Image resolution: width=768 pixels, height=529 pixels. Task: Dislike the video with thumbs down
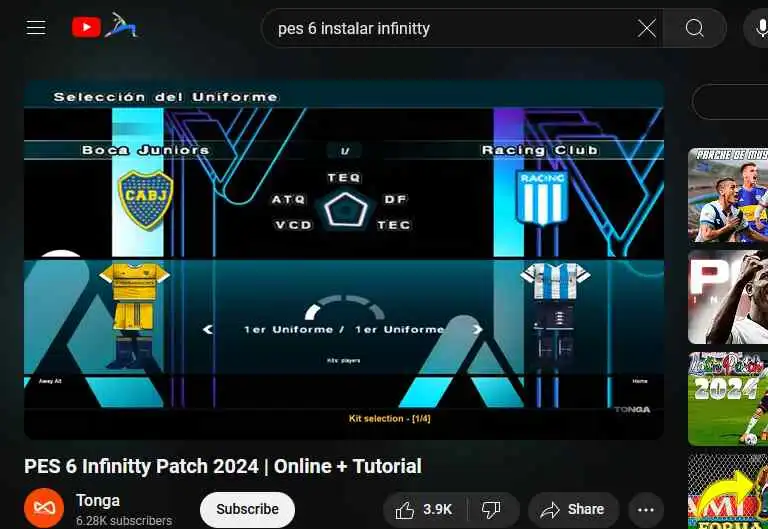coord(491,510)
